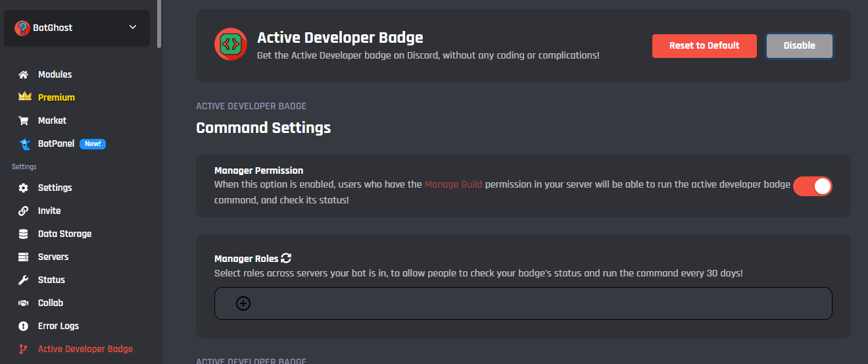
Task: Refresh the Manager Roles list
Action: [286, 258]
